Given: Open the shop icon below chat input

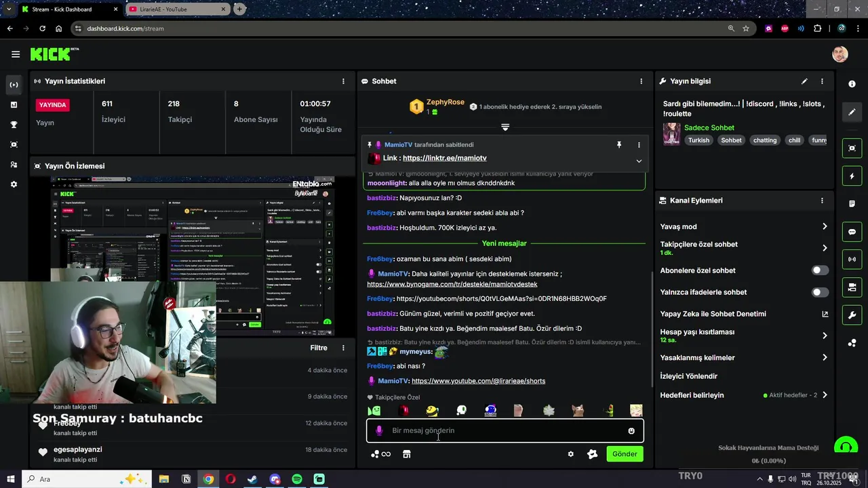Looking at the screenshot, I should tap(407, 454).
